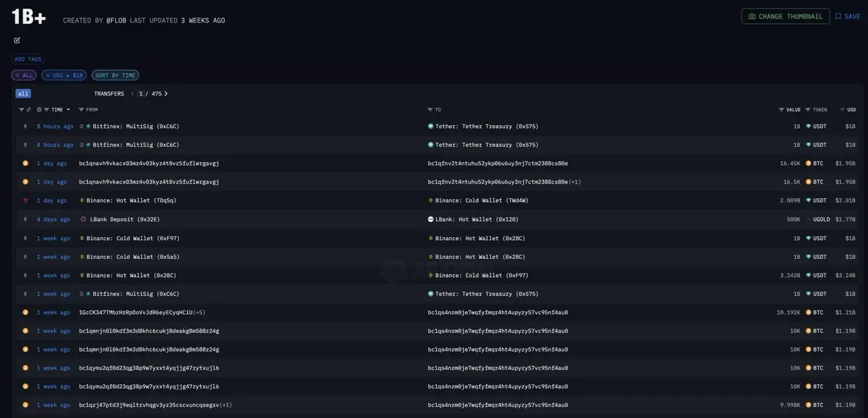Open the TO column filter
Image resolution: width=868 pixels, height=418 pixels.
click(430, 110)
